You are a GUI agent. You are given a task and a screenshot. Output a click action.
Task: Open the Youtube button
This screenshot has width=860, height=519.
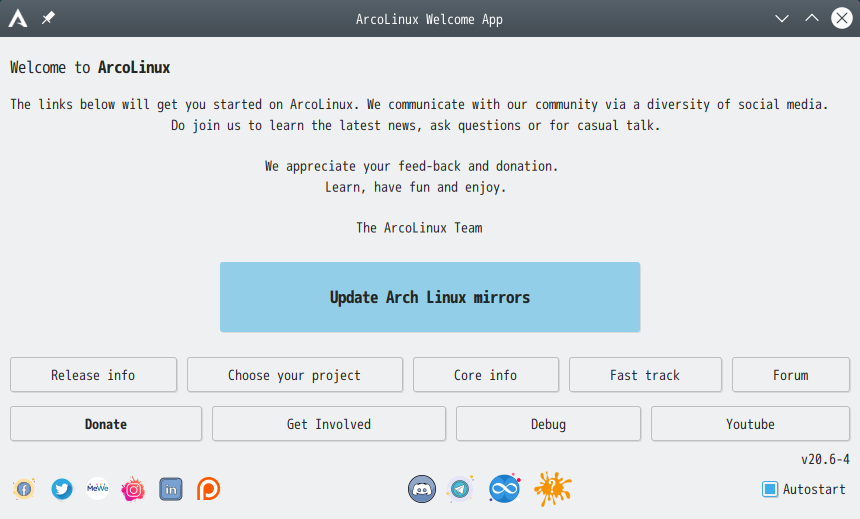(x=750, y=424)
